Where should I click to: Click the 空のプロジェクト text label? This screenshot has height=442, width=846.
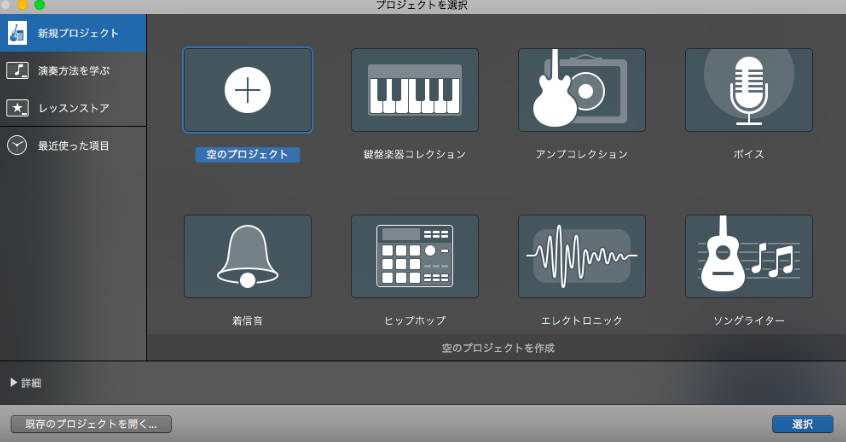pyautogui.click(x=247, y=155)
